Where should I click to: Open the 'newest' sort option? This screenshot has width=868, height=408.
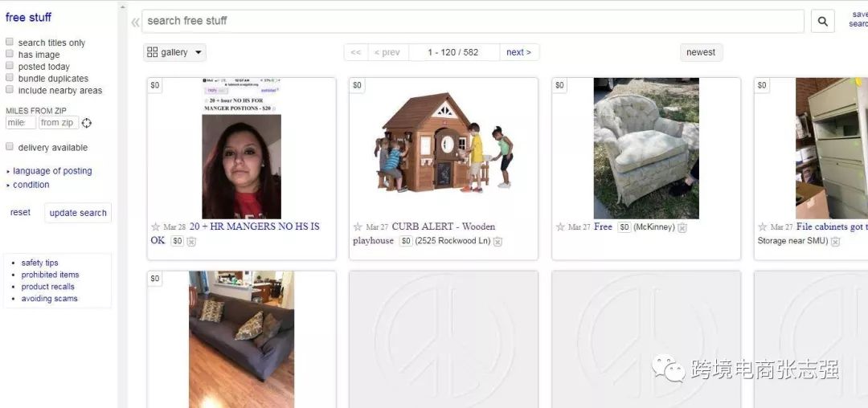(x=701, y=52)
